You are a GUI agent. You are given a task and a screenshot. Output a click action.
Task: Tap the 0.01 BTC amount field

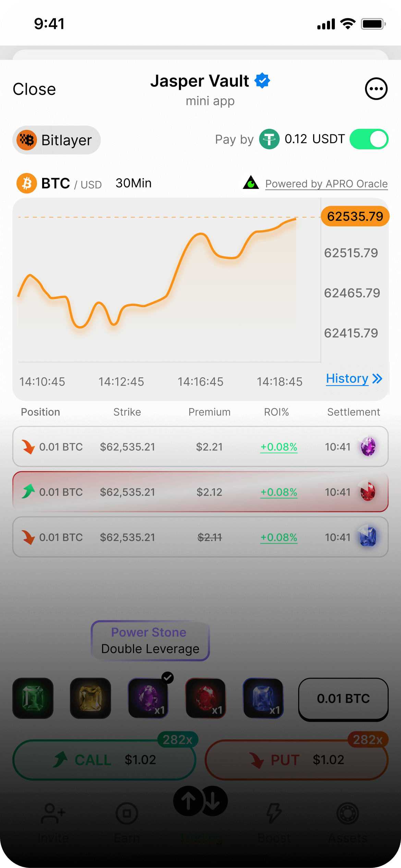(343, 698)
